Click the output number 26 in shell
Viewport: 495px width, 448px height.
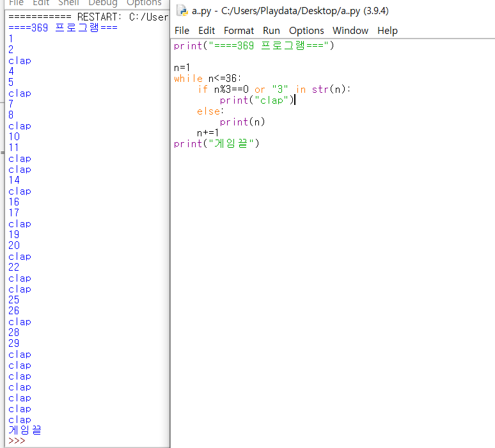tap(14, 311)
